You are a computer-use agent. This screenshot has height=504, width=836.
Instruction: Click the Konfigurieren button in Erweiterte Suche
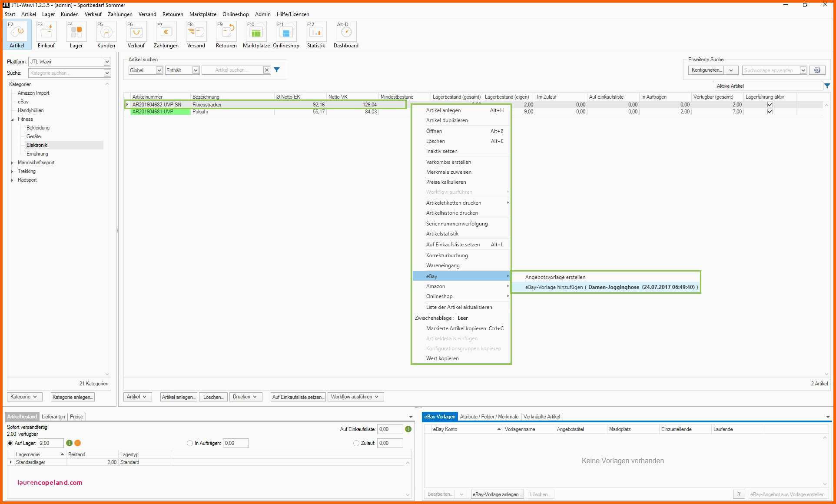(x=707, y=70)
